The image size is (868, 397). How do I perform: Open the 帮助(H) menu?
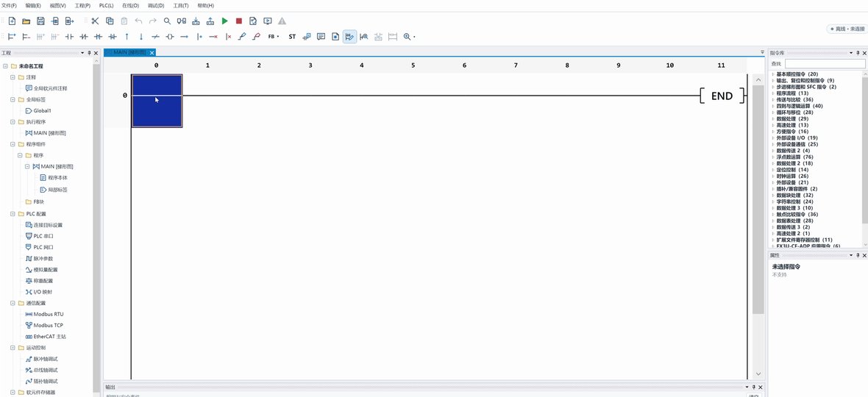tap(205, 5)
